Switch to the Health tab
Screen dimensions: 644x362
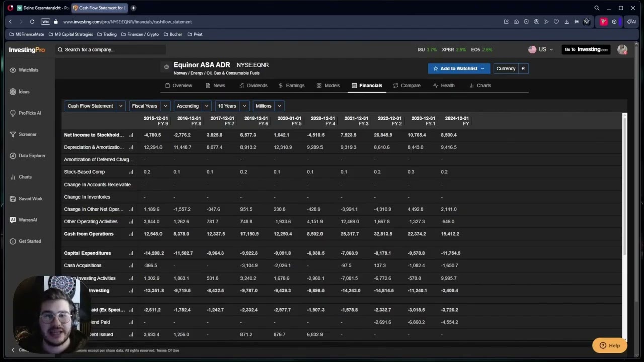[444, 86]
